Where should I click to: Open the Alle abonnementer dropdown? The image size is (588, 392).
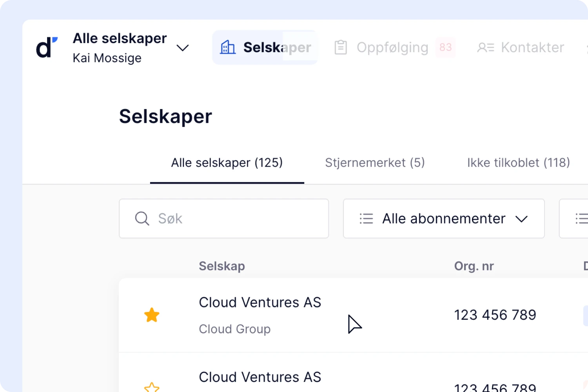pos(444,218)
